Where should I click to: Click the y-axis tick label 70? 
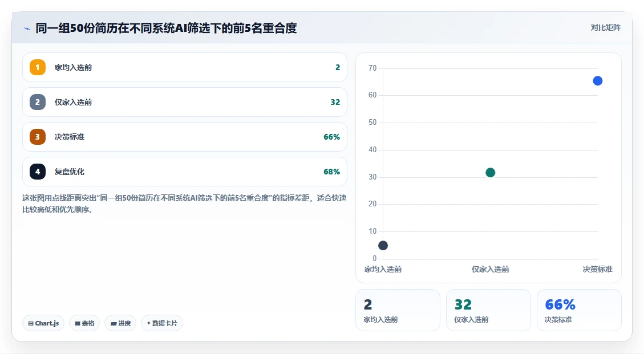372,68
